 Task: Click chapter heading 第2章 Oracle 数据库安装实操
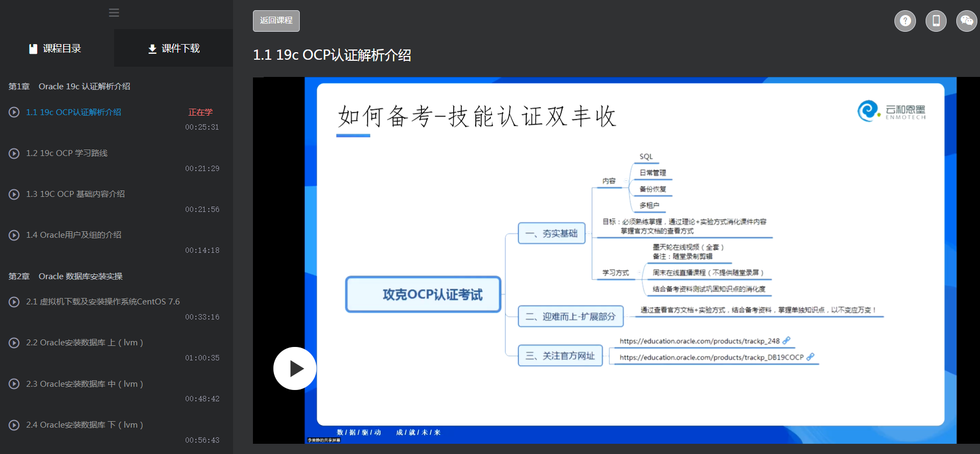coord(66,276)
